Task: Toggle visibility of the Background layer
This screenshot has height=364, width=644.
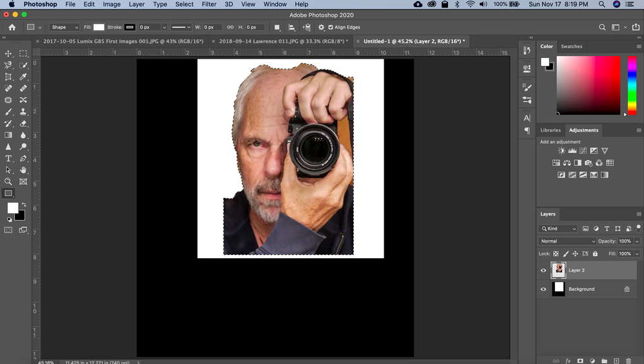Action: coord(543,289)
